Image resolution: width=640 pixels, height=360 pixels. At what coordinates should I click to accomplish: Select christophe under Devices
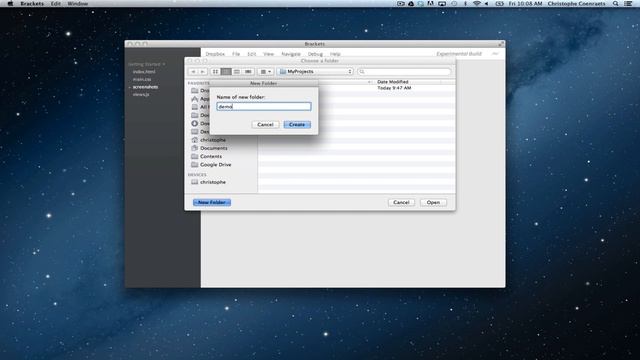click(213, 182)
